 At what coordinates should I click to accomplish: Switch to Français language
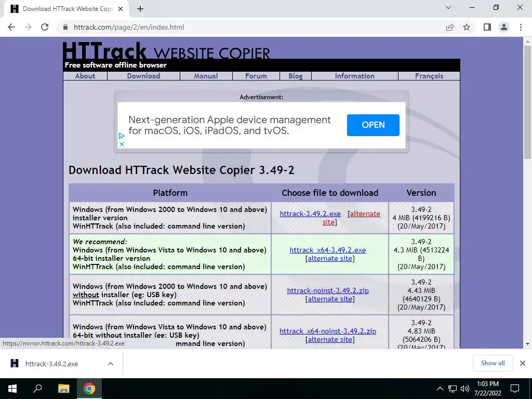[429, 76]
